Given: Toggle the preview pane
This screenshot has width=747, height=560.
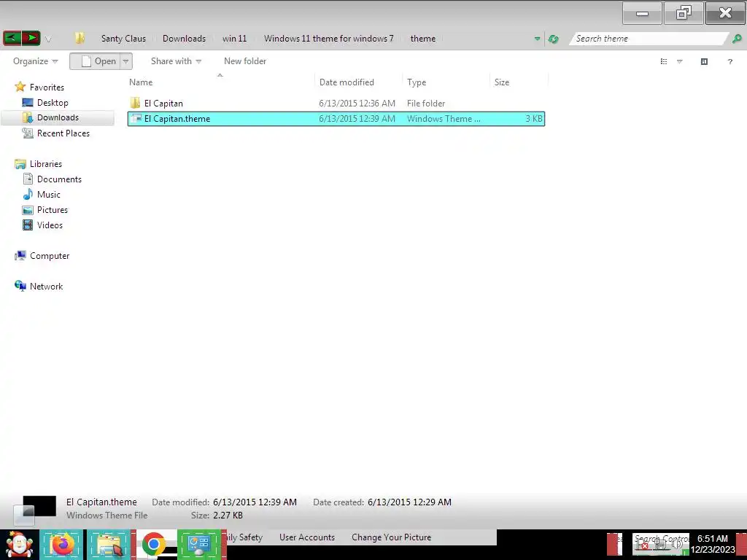Looking at the screenshot, I should [x=704, y=61].
